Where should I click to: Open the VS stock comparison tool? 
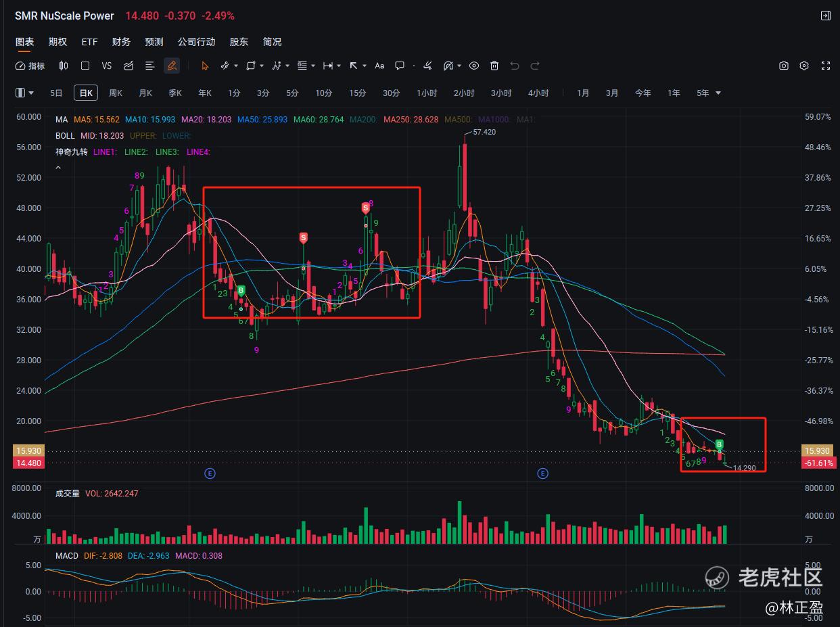pyautogui.click(x=106, y=66)
